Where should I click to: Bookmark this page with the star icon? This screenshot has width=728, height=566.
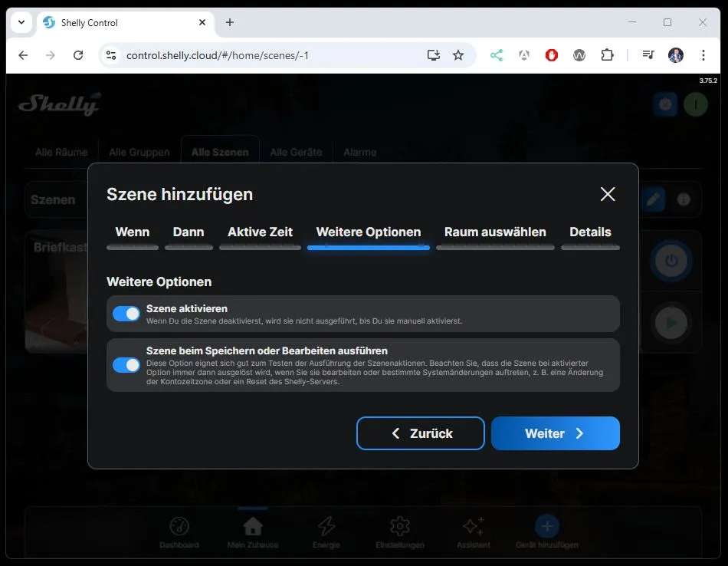click(458, 55)
